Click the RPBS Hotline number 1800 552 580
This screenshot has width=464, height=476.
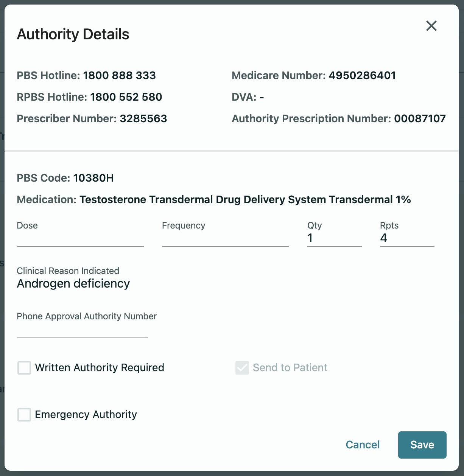coord(126,97)
